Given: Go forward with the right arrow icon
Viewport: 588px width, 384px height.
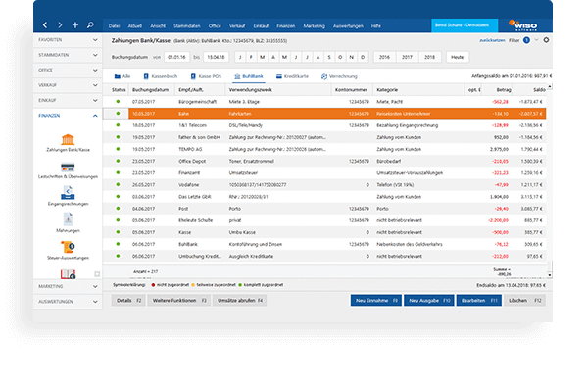Looking at the screenshot, I should coord(60,25).
